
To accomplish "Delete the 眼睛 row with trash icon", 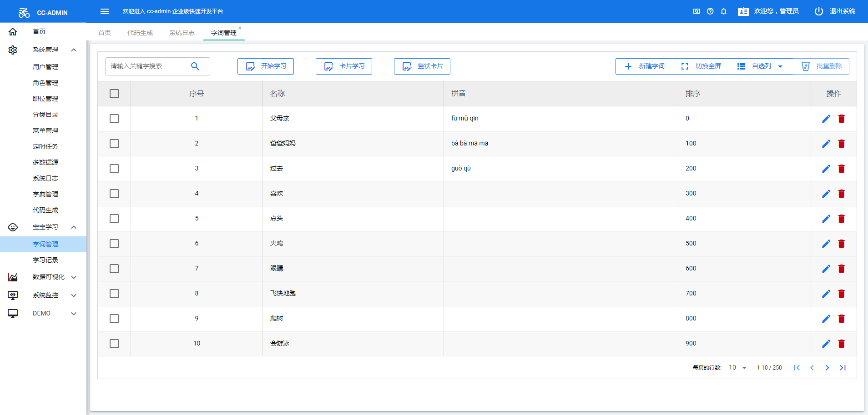I will (842, 269).
